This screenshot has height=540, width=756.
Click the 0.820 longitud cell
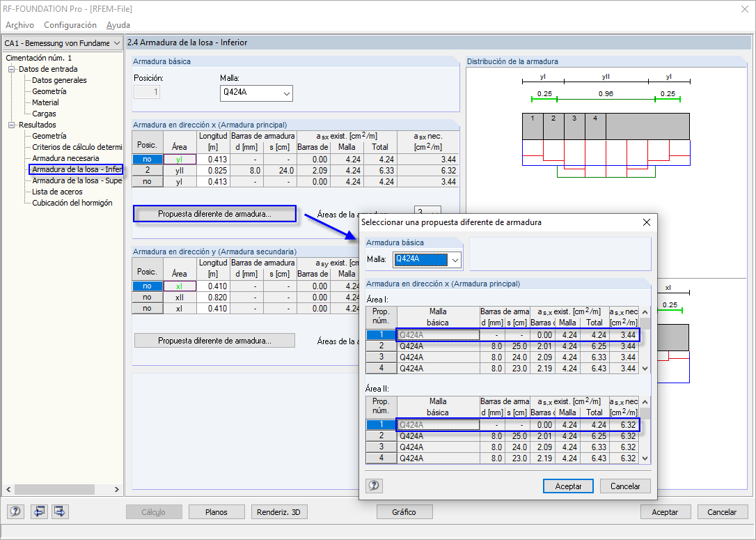(212, 298)
